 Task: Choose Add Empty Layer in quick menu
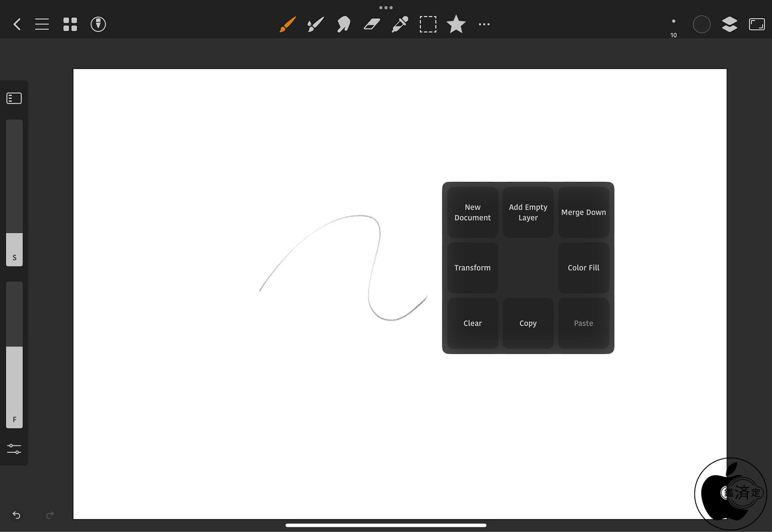tap(528, 212)
